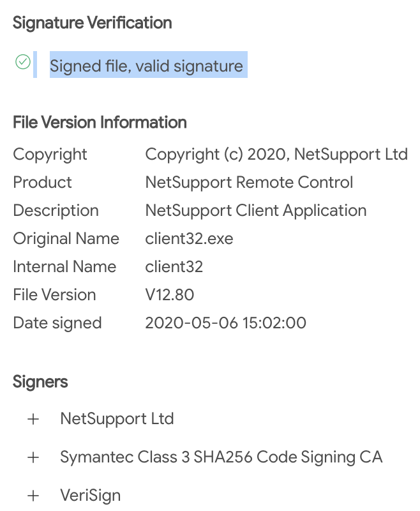Click the plus icon beside VeriSign
This screenshot has height=511, width=420.
(x=33, y=496)
